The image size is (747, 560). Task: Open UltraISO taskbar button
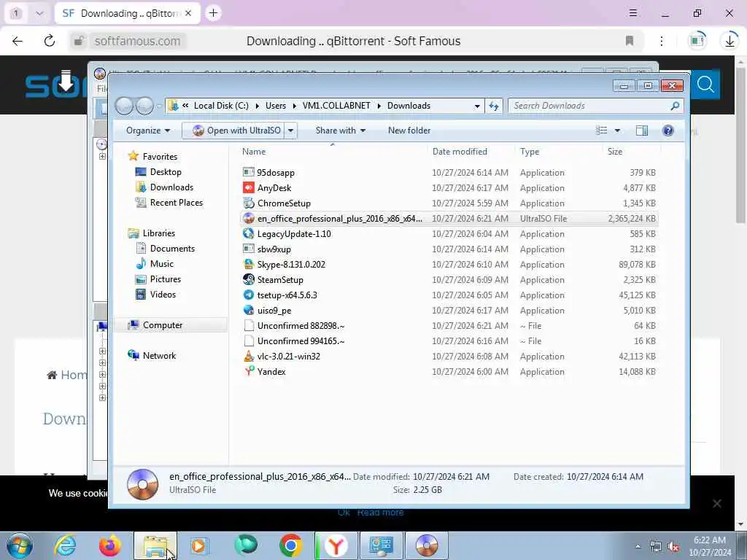click(426, 545)
